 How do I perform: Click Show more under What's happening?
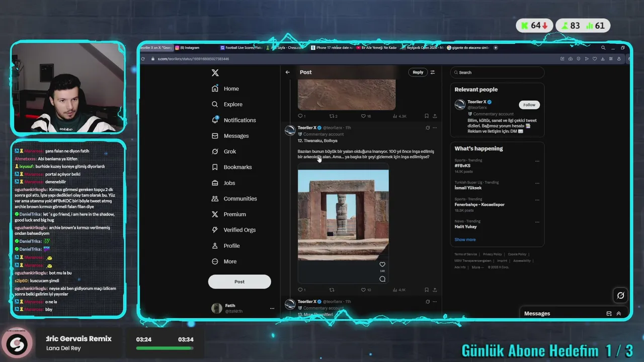point(465,239)
